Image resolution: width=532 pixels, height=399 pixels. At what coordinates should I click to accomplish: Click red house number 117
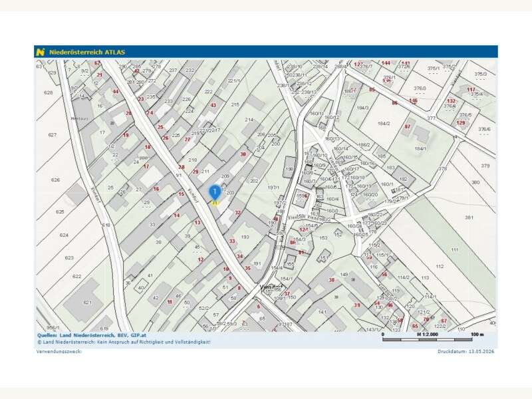pyautogui.click(x=471, y=90)
